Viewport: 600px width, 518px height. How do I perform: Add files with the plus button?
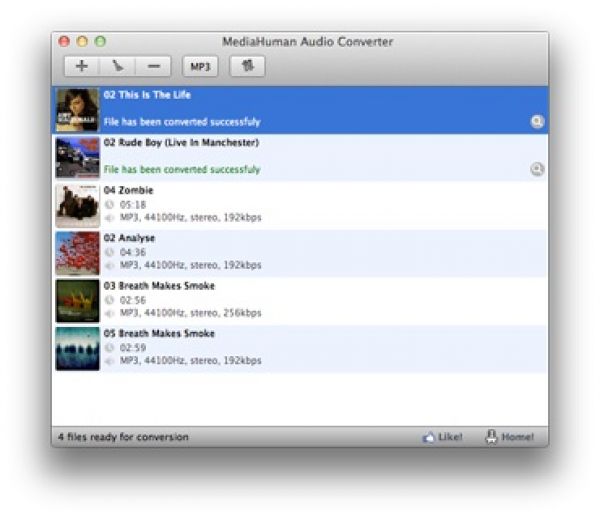pyautogui.click(x=82, y=66)
